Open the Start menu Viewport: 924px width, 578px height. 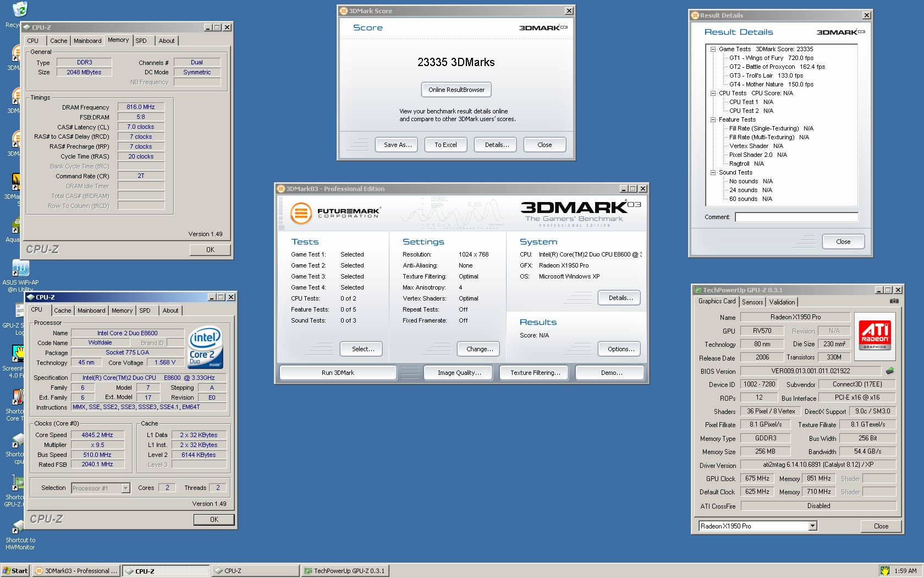(15, 571)
